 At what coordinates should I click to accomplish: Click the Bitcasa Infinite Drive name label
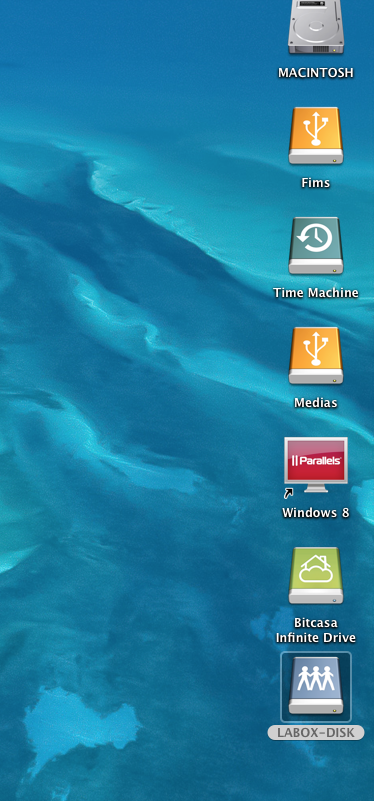click(x=316, y=630)
